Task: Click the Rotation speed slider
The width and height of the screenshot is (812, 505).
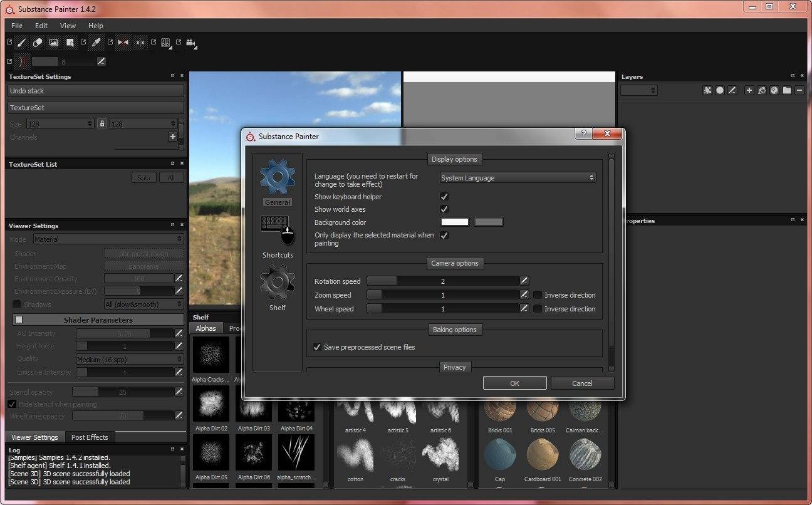Action: click(x=443, y=281)
